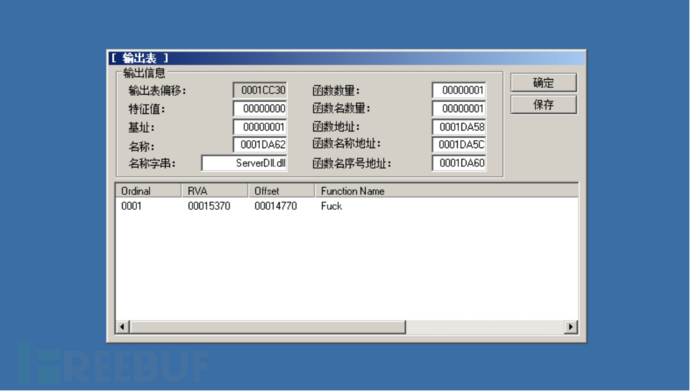Click the 函数数量 input field

click(459, 90)
